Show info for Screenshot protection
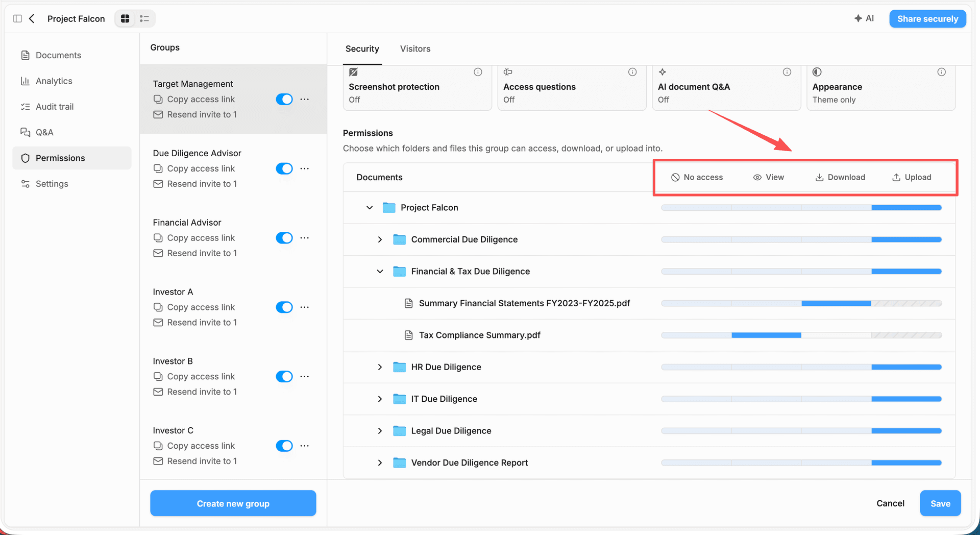Image resolution: width=980 pixels, height=535 pixels. [478, 72]
